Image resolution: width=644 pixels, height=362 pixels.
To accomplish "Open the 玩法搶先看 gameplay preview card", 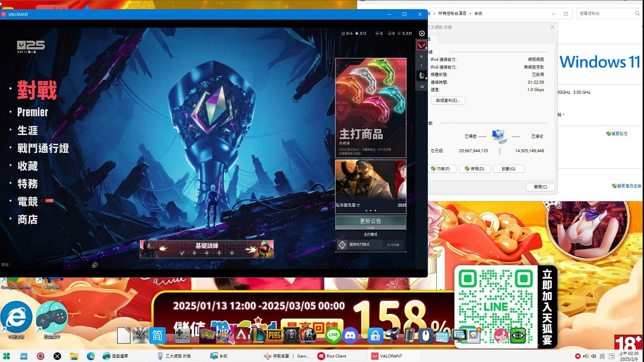I will point(370,187).
